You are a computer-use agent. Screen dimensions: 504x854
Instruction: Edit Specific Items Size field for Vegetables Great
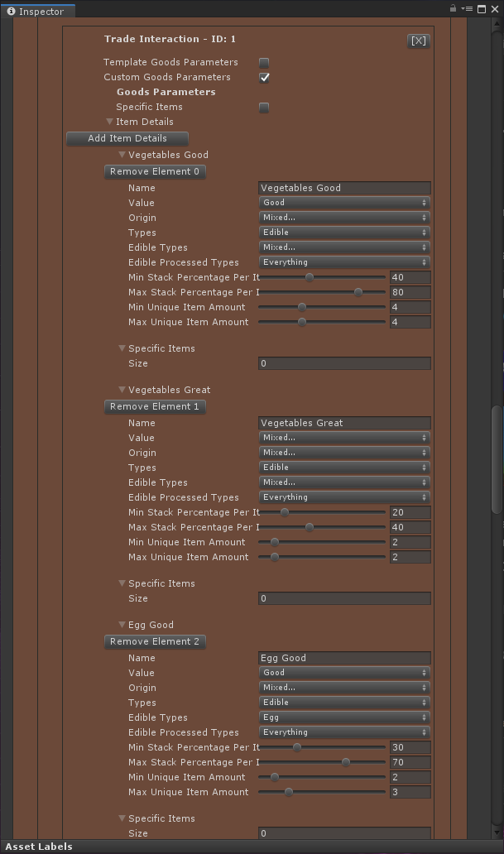pyautogui.click(x=344, y=598)
